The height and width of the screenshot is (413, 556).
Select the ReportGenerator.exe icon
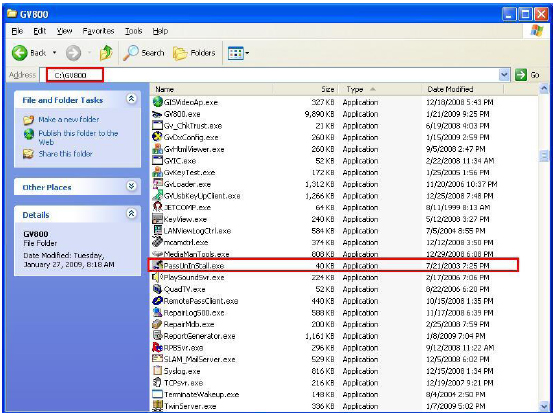[157, 335]
